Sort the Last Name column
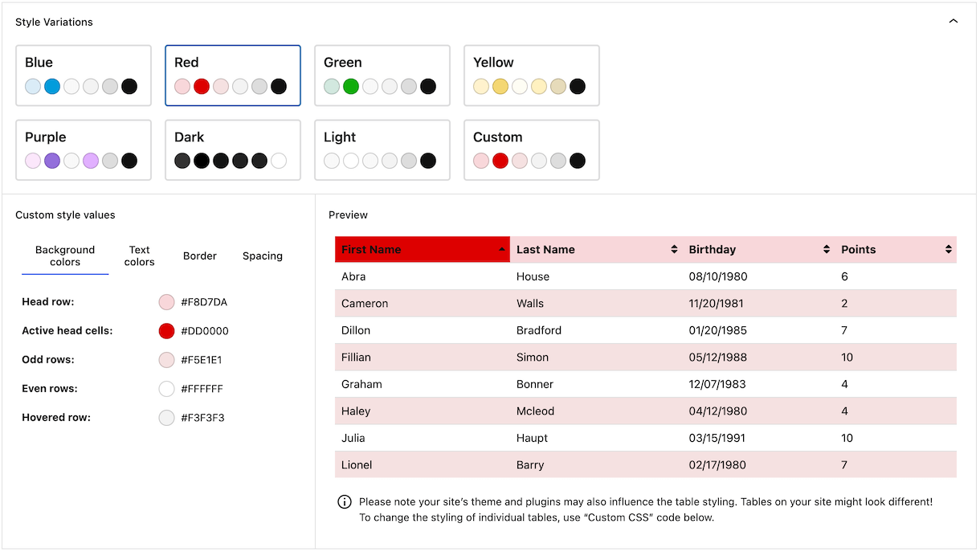This screenshot has width=980, height=552. click(675, 249)
